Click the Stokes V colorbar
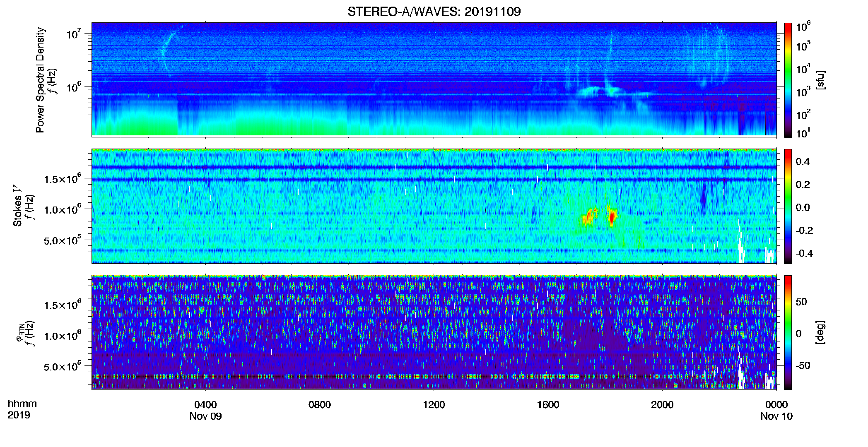Image resolution: width=868 pixels, height=447 pixels. [788, 206]
